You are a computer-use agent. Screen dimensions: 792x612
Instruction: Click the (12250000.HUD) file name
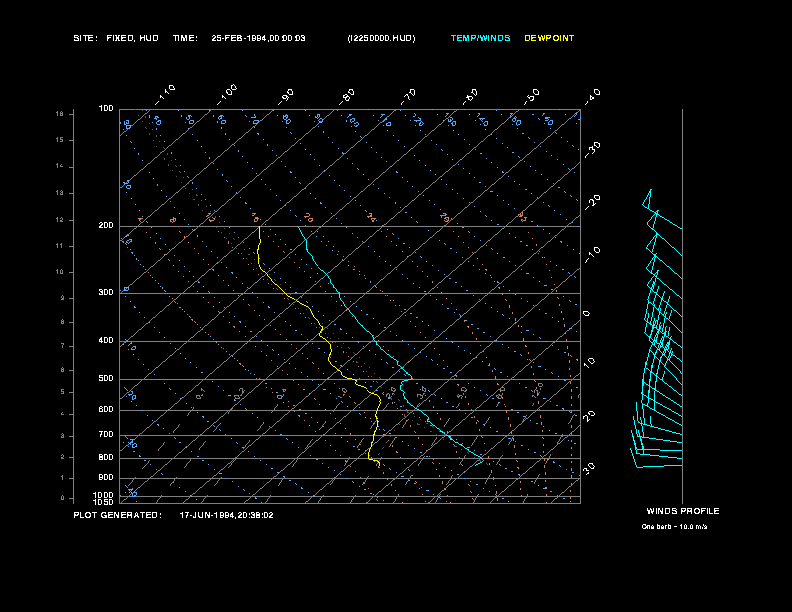[381, 38]
